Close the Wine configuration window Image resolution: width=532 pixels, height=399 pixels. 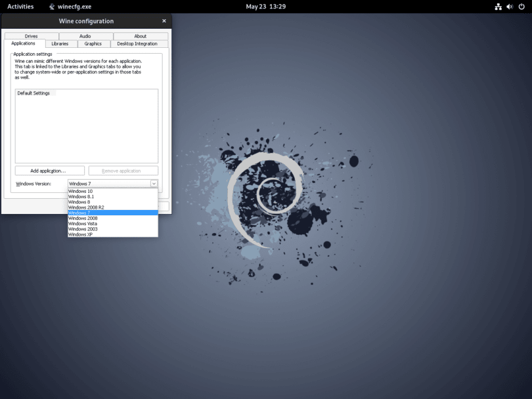tap(164, 21)
